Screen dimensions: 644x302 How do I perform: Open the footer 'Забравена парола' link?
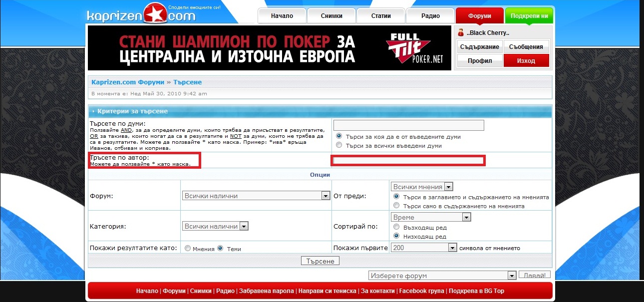pos(267,291)
